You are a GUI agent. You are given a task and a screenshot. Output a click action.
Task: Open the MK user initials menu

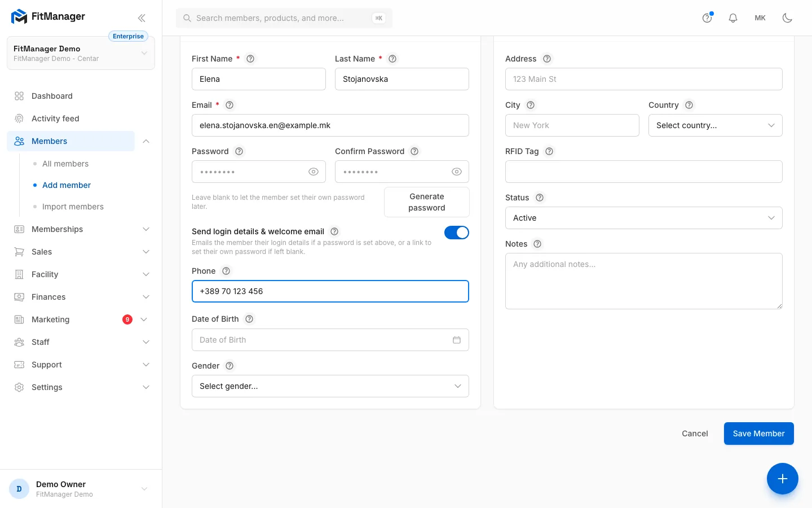pos(760,18)
